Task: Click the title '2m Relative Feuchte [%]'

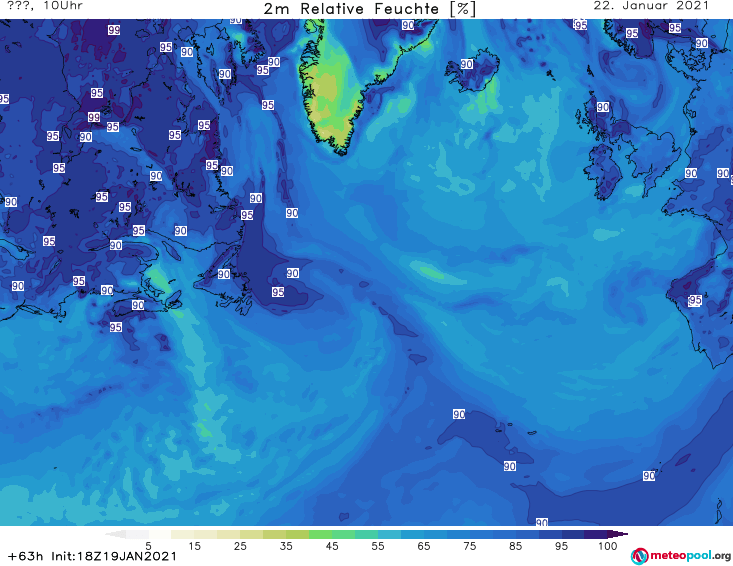Action: tap(369, 9)
